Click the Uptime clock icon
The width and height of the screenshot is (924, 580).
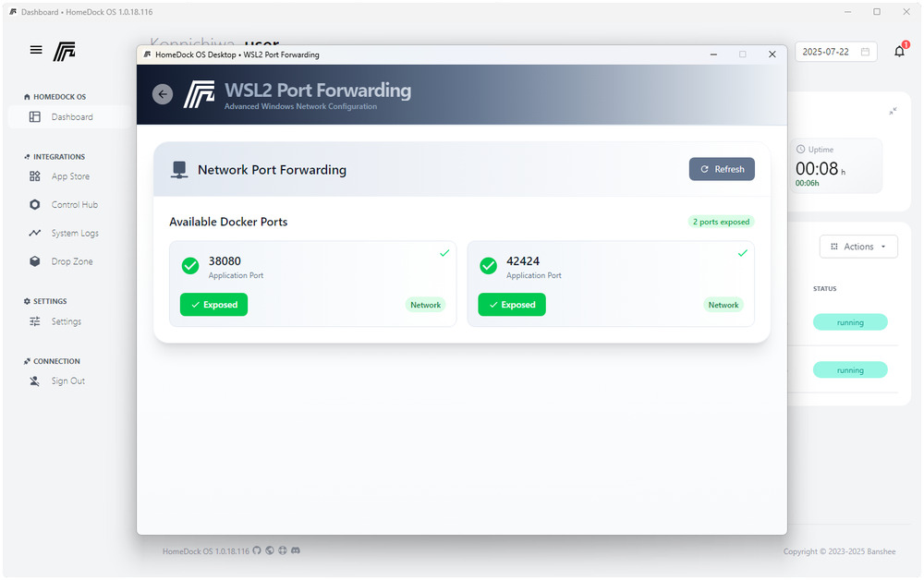pyautogui.click(x=800, y=150)
